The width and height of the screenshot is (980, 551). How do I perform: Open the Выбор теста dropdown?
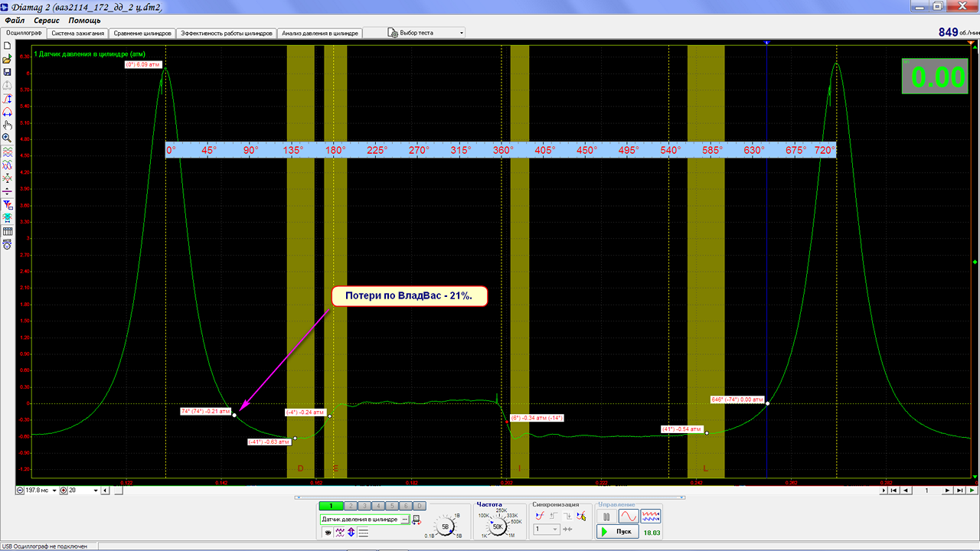(x=426, y=33)
